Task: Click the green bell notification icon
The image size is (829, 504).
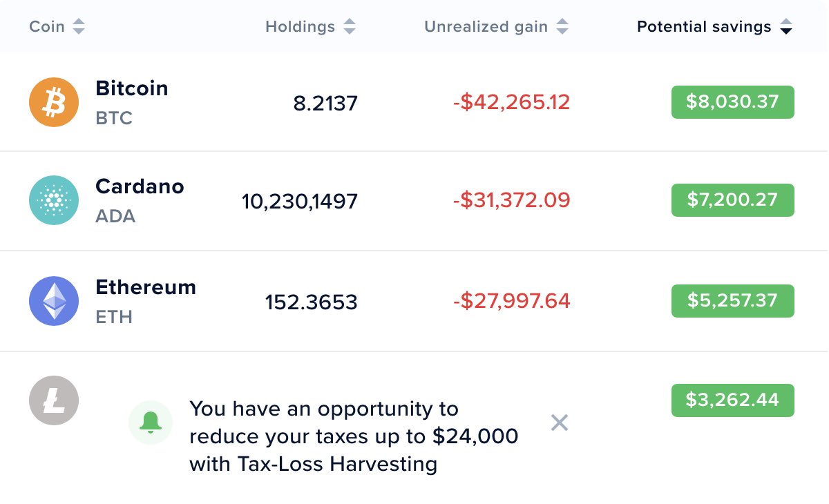Action: click(x=151, y=422)
